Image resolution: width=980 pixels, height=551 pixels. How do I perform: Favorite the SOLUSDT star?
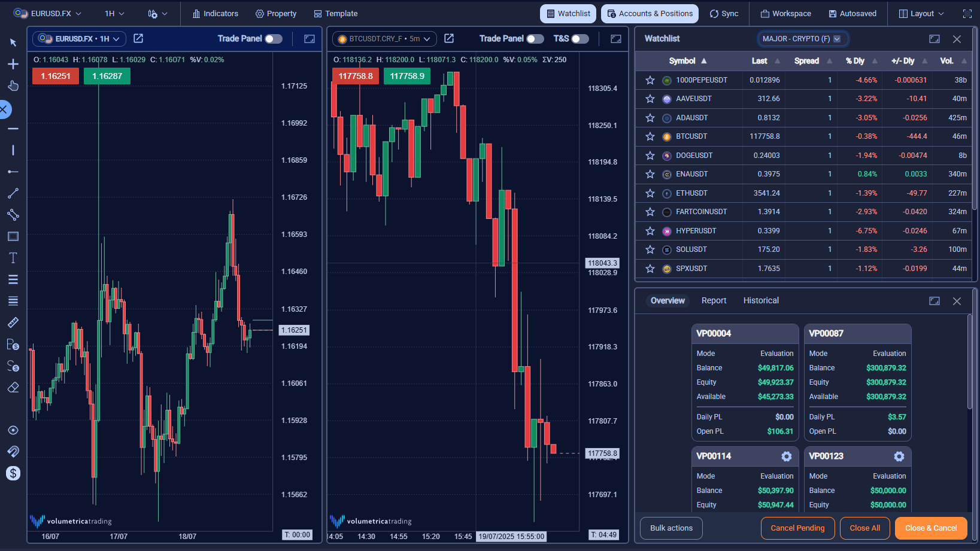[650, 249]
